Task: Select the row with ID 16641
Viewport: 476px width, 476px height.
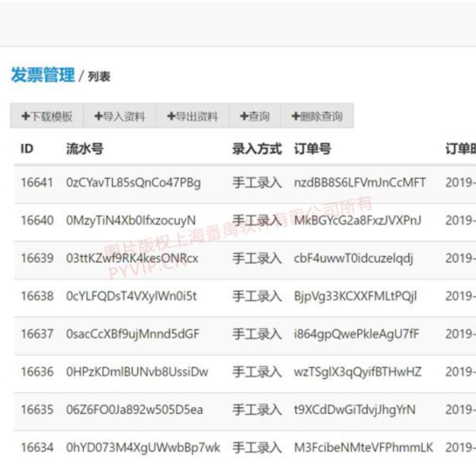Action: pyautogui.click(x=37, y=182)
